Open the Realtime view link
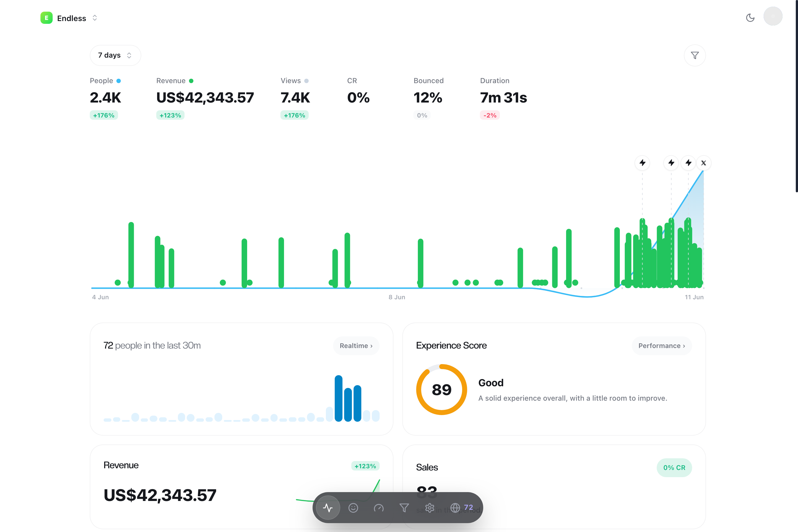 click(x=356, y=346)
